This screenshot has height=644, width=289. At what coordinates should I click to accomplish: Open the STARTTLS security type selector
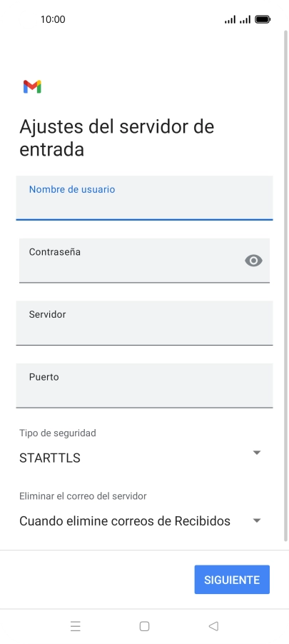(141, 458)
